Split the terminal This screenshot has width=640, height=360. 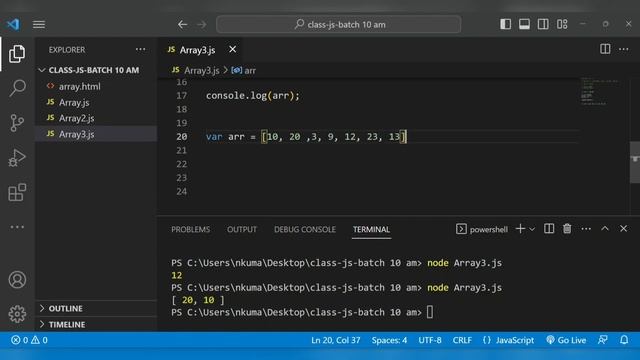tap(549, 229)
